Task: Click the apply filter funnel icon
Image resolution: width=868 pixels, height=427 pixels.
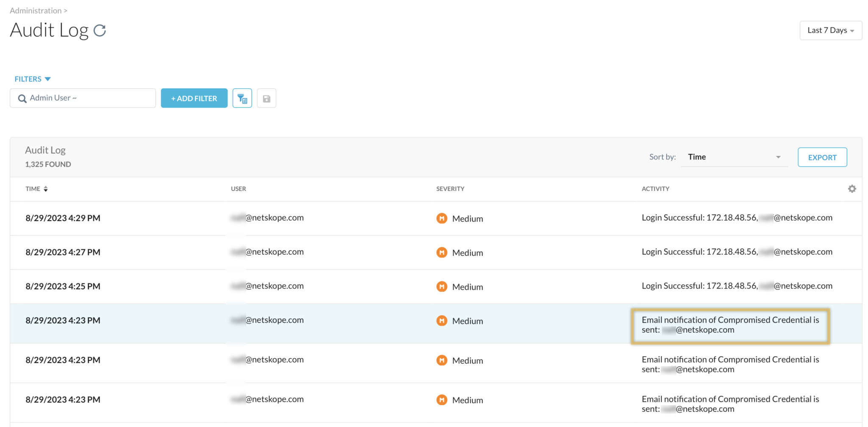Action: 242,98
